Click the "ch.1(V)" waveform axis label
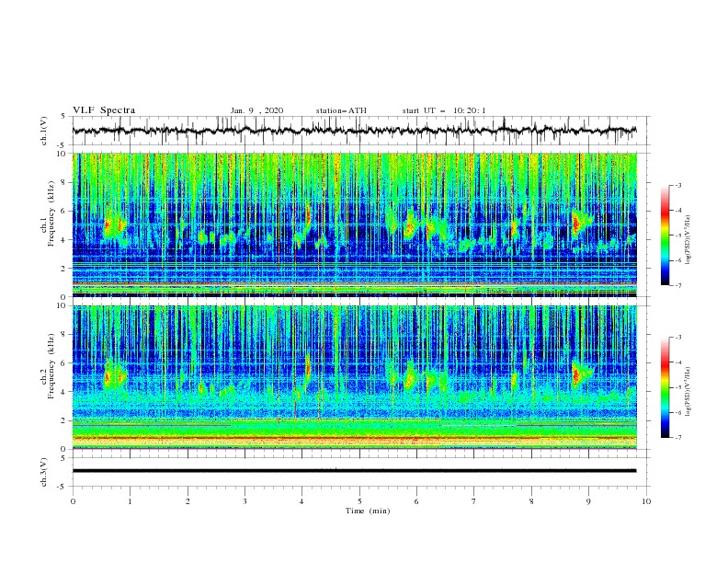The image size is (728, 563). 44,131
